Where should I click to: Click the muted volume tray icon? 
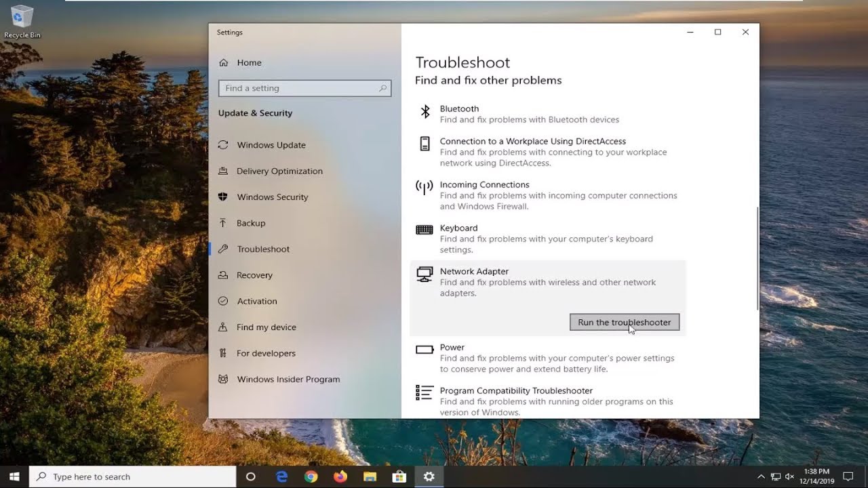790,476
